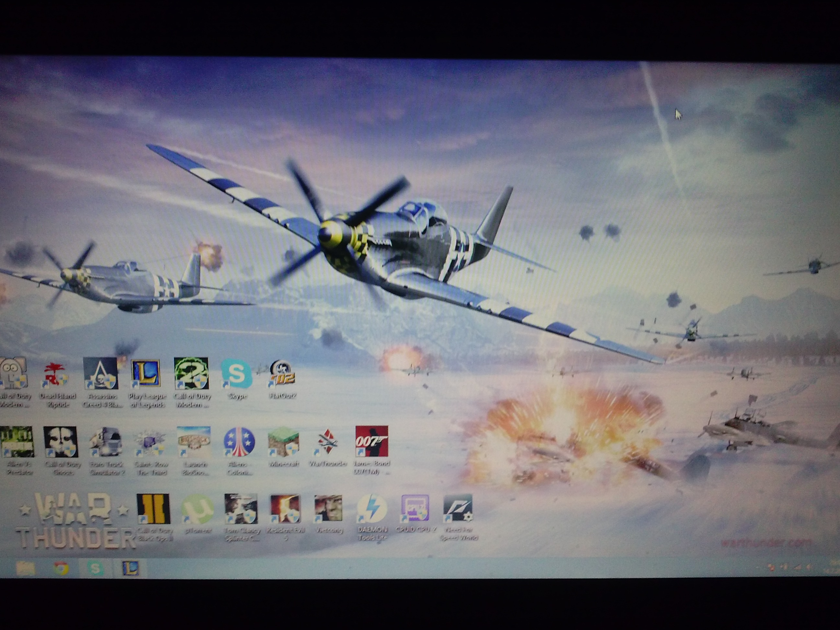The image size is (840, 630).
Task: Open the uTorrent desktop shortcut
Action: coord(197,509)
